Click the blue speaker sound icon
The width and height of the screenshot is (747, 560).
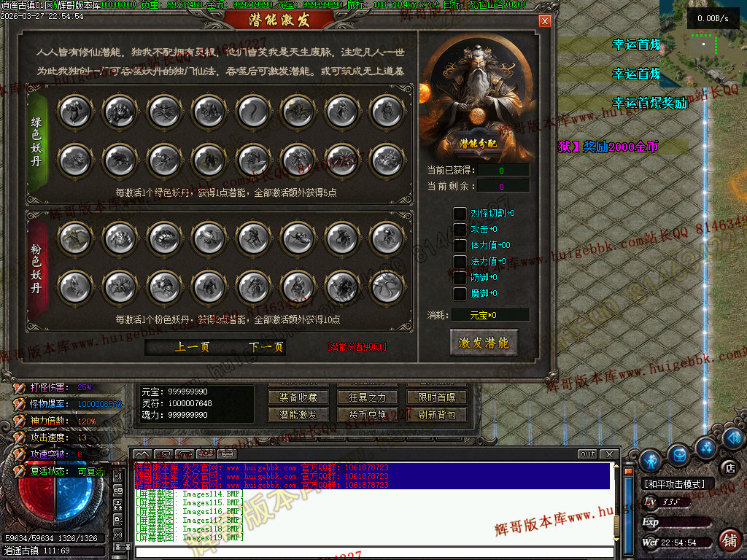point(733,438)
